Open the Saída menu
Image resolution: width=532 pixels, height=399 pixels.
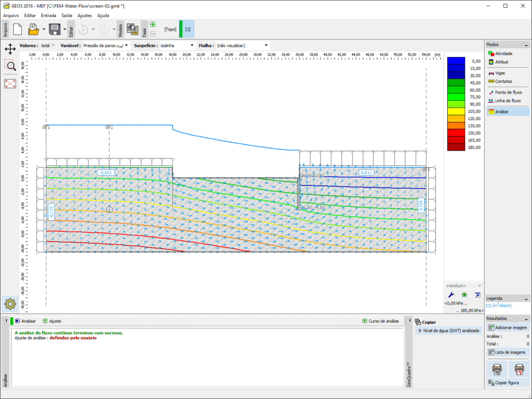coord(67,15)
